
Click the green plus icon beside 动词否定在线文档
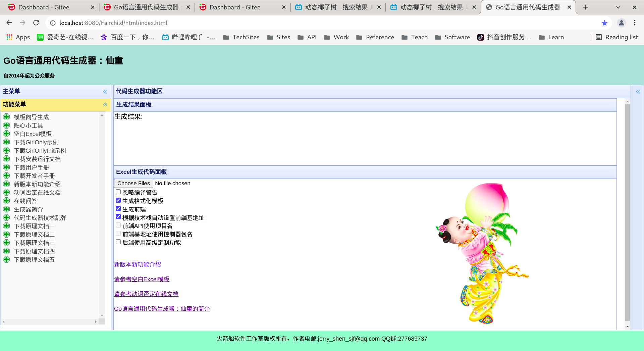pyautogui.click(x=6, y=192)
